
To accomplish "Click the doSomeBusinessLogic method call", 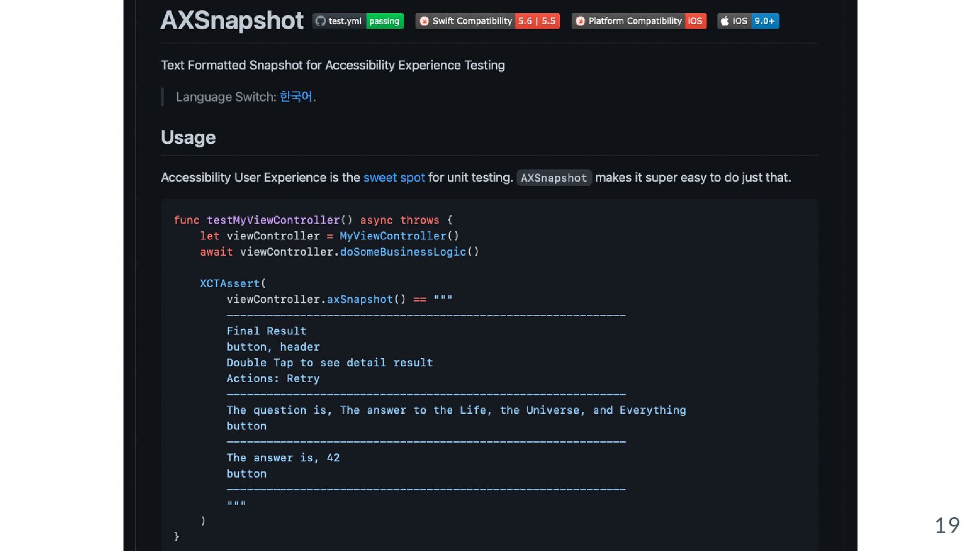I will coord(403,252).
